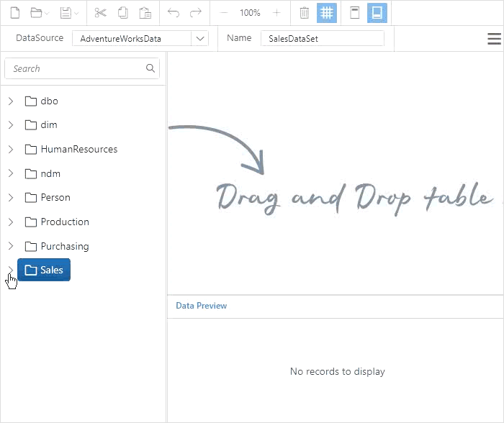Open the hamburger menu
Screen dimensions: 504x423
[494, 39]
